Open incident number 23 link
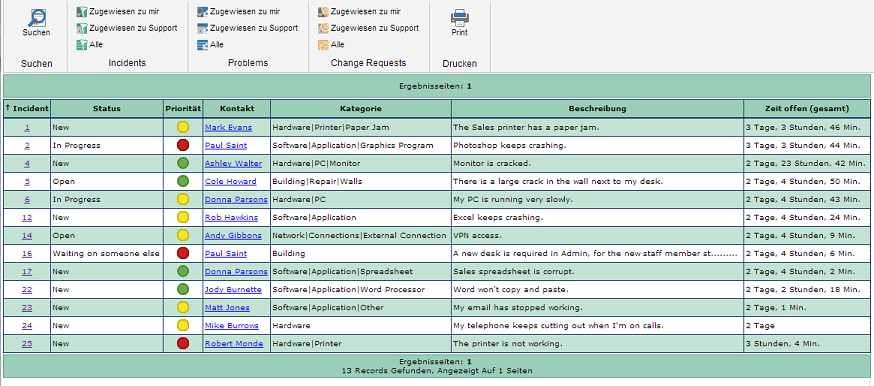874x386 pixels. point(27,307)
